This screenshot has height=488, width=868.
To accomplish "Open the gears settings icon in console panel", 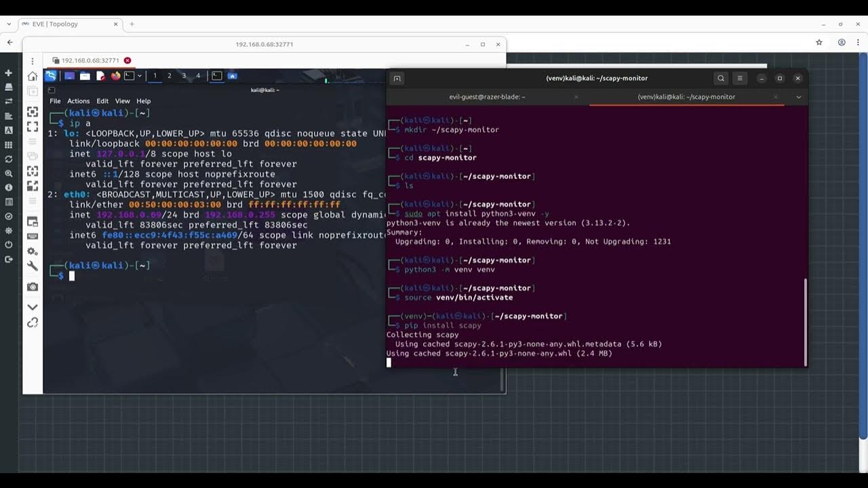I will pos(33,251).
